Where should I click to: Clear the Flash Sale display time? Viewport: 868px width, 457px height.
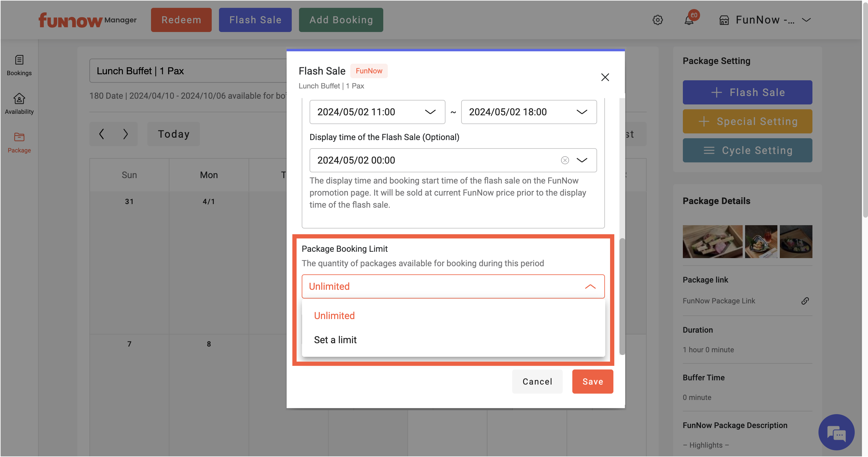point(565,160)
